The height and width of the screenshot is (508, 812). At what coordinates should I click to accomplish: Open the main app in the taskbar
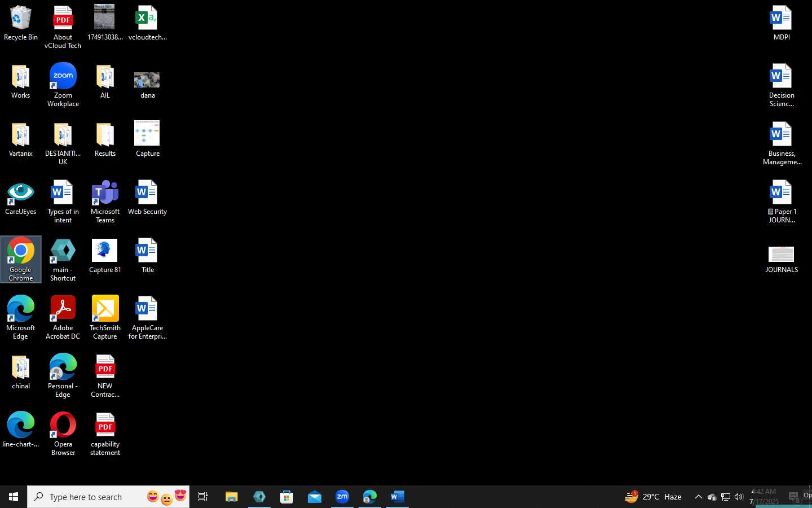click(x=259, y=497)
